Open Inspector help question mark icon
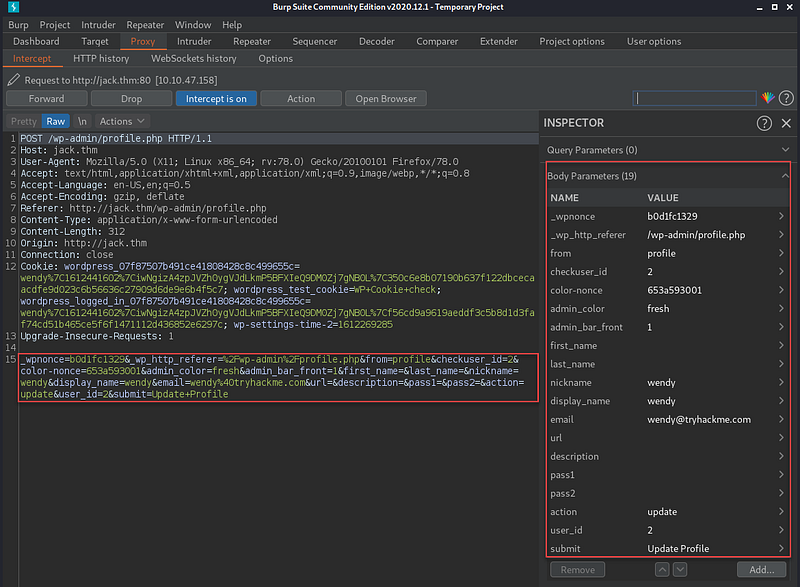This screenshot has width=800, height=587. point(764,123)
